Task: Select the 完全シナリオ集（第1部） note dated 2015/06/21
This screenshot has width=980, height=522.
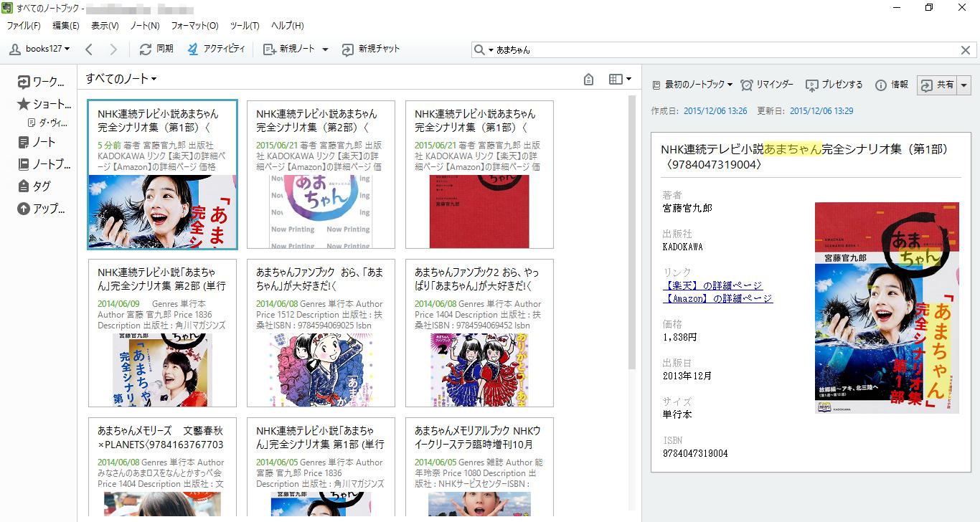Action: [x=479, y=175]
